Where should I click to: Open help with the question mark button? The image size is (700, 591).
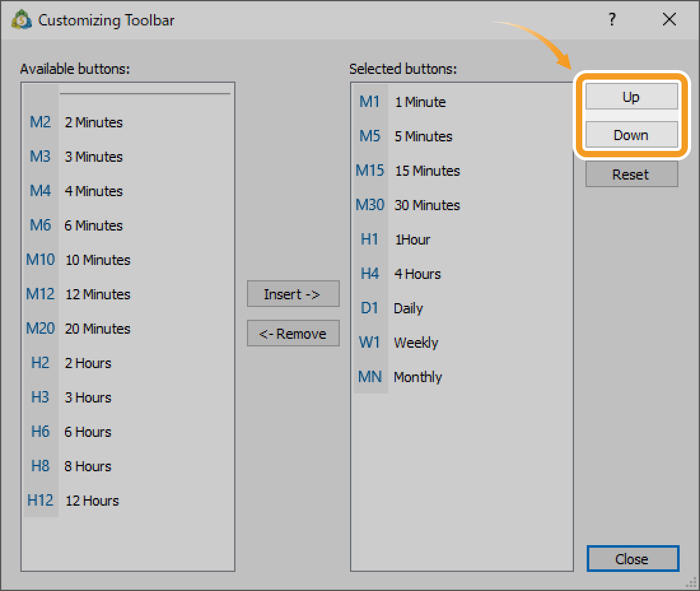coord(612,19)
